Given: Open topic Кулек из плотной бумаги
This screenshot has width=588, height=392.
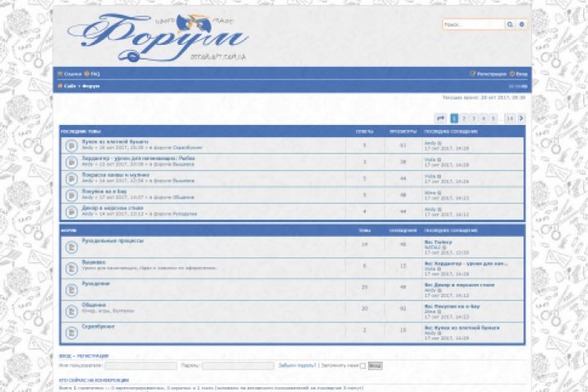Looking at the screenshot, I should point(115,142).
